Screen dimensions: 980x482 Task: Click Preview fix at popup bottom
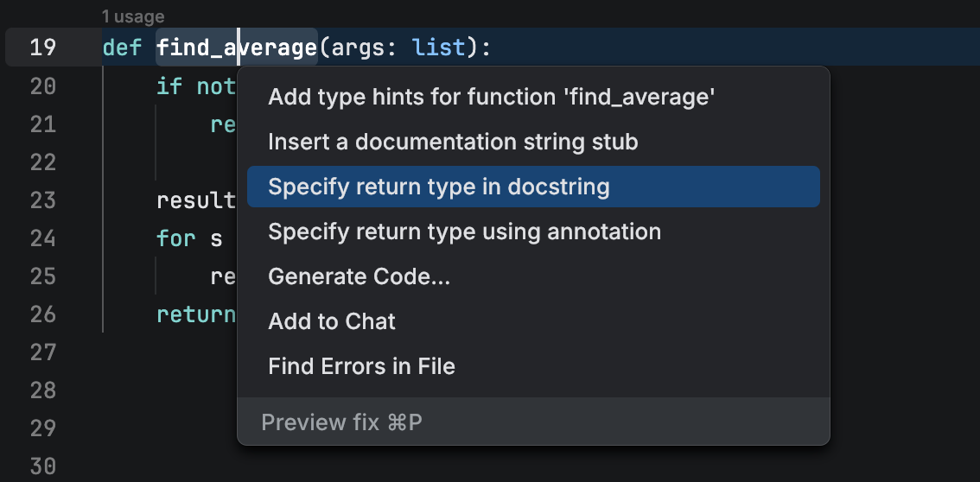click(x=341, y=422)
